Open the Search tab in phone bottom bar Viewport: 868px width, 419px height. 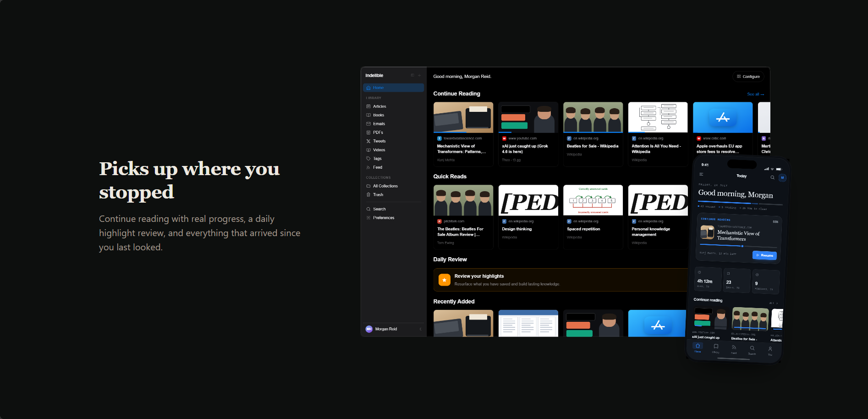pos(752,351)
